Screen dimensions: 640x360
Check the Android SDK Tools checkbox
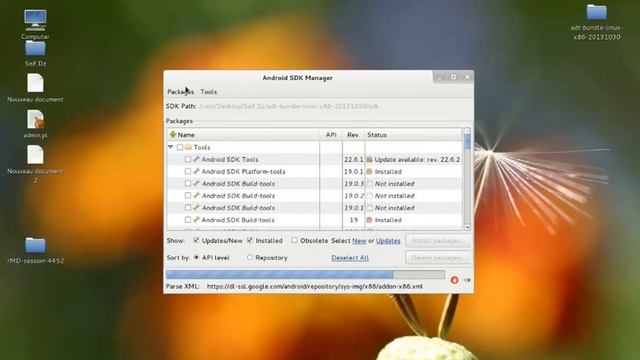coord(188,159)
